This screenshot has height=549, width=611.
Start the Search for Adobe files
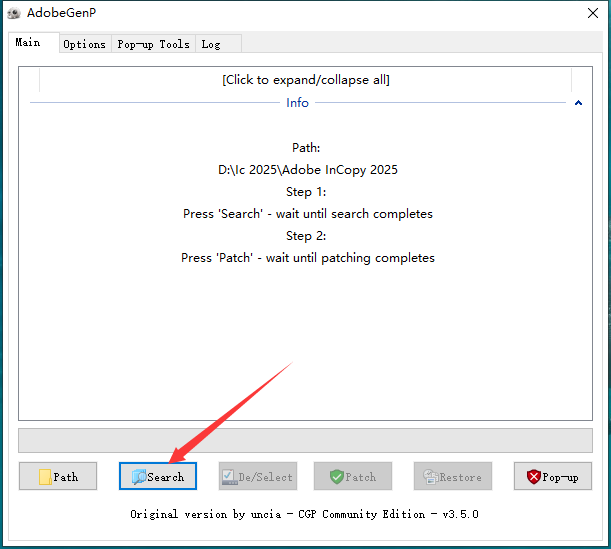(x=158, y=477)
